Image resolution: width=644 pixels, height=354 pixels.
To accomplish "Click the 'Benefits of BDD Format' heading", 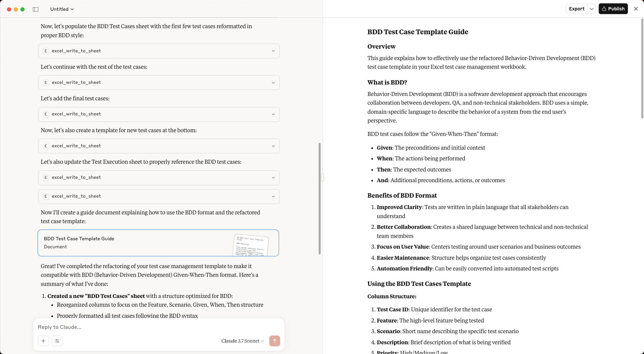I will pyautogui.click(x=402, y=196).
